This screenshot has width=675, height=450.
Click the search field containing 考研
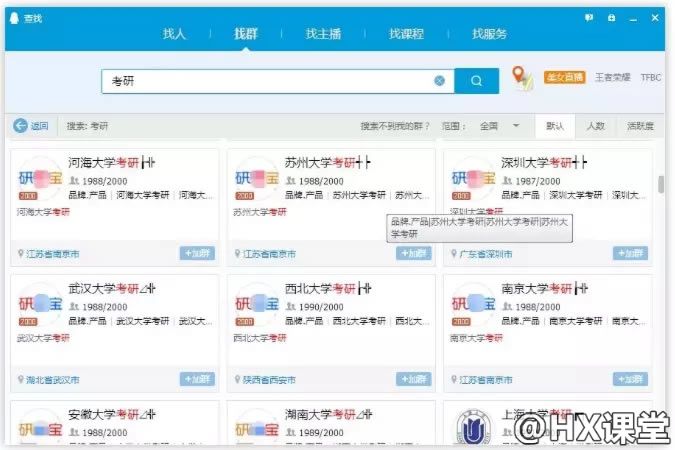click(278, 81)
